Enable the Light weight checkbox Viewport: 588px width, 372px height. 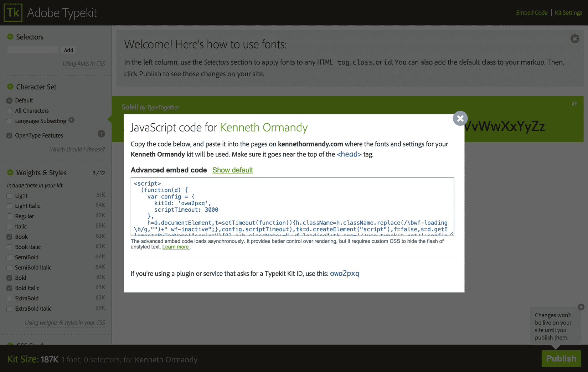(x=10, y=196)
